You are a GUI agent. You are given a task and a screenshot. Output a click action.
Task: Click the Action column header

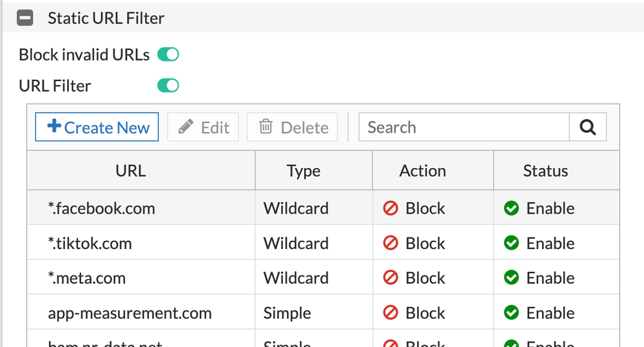click(422, 171)
